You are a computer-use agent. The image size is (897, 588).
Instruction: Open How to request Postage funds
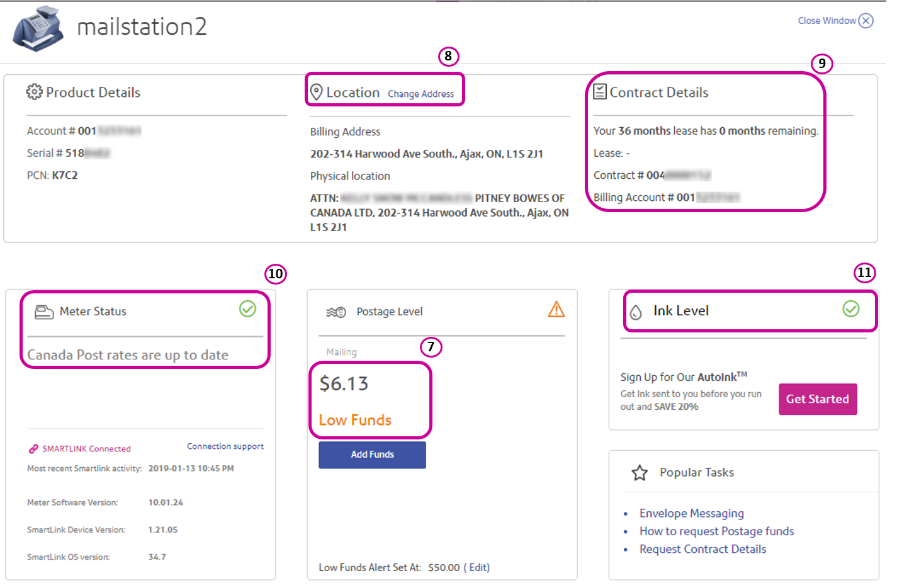point(716,531)
